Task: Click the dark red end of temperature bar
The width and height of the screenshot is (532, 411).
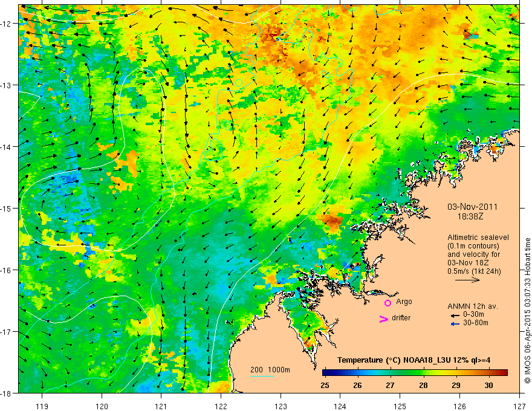Action: click(504, 373)
